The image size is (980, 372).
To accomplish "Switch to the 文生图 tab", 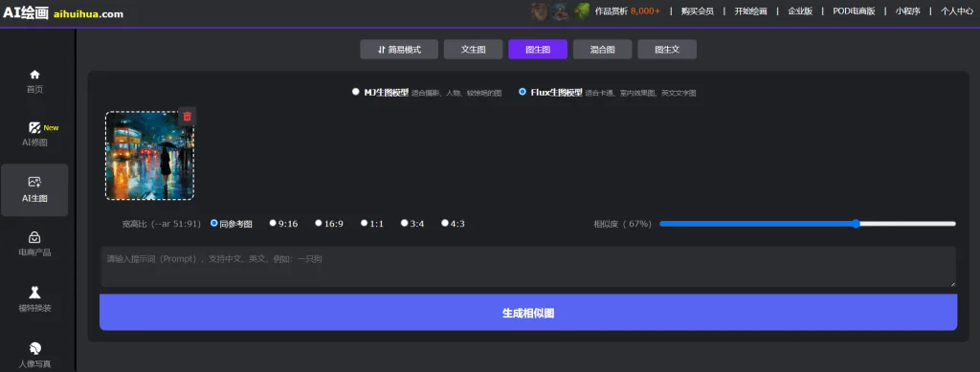I will coord(473,50).
